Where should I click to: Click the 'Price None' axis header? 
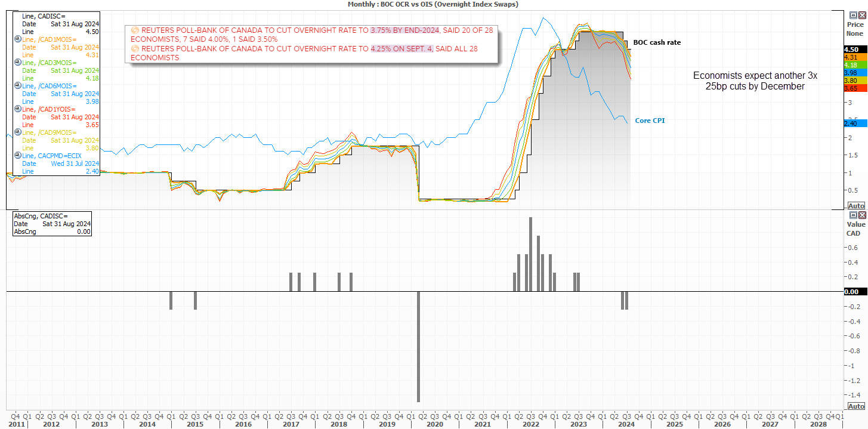855,29
